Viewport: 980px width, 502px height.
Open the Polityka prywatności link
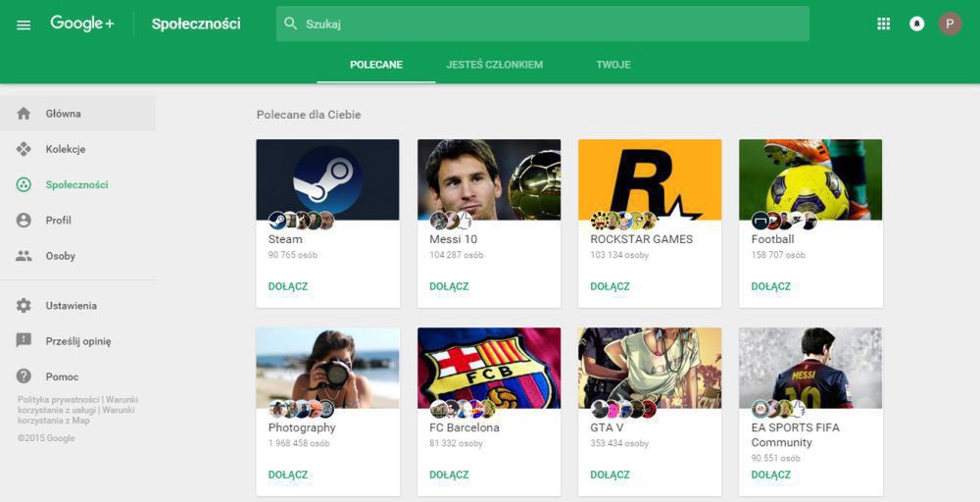(59, 399)
